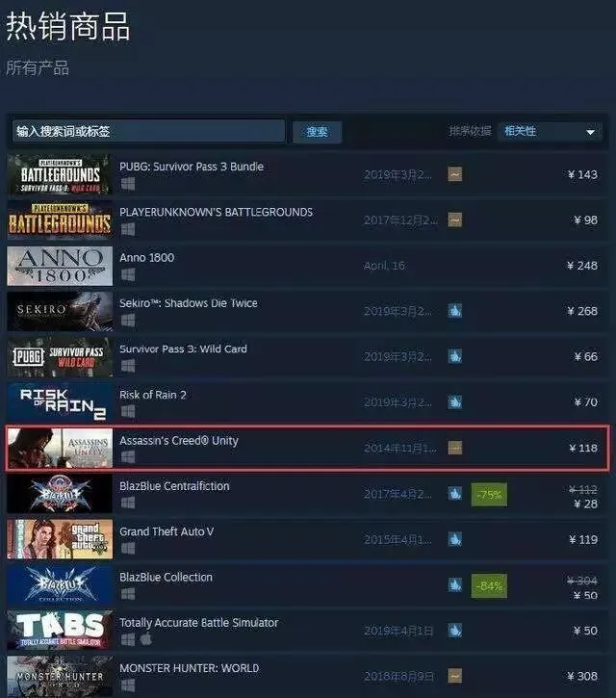Click the review icon for Assassin's Creed Unity
Screen dimensions: 616x698
pyautogui.click(x=454, y=448)
